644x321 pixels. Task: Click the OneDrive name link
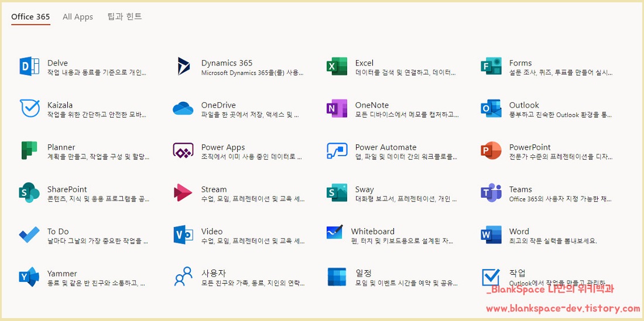218,105
